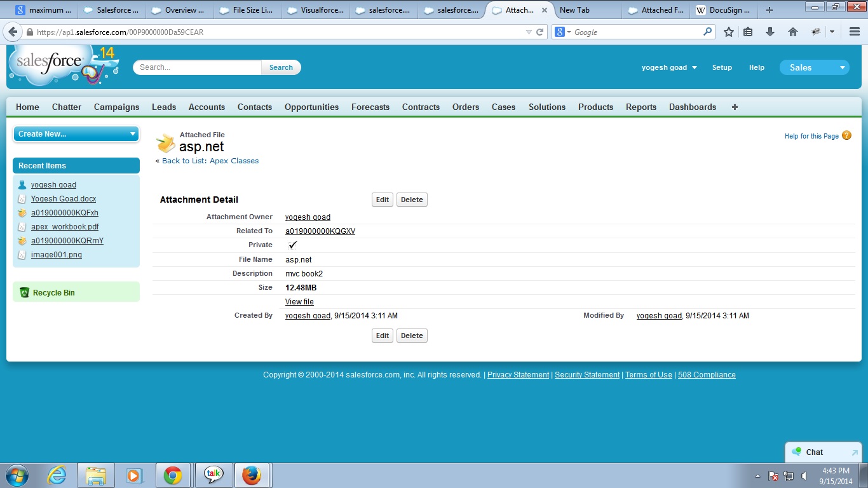Add tabs with the plus after Dashboards
The width and height of the screenshot is (868, 488).
(x=735, y=107)
